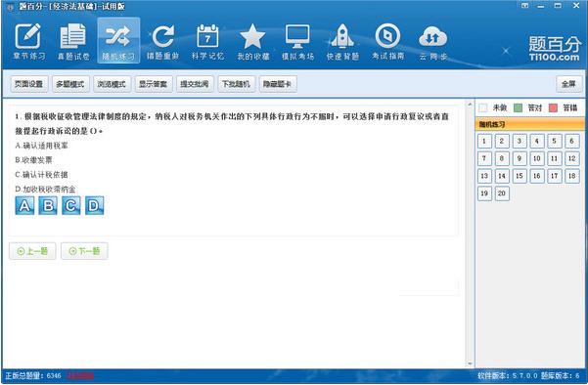The height and width of the screenshot is (385, 588).
Task: Click option text B.收缴发票
Action: 33,160
